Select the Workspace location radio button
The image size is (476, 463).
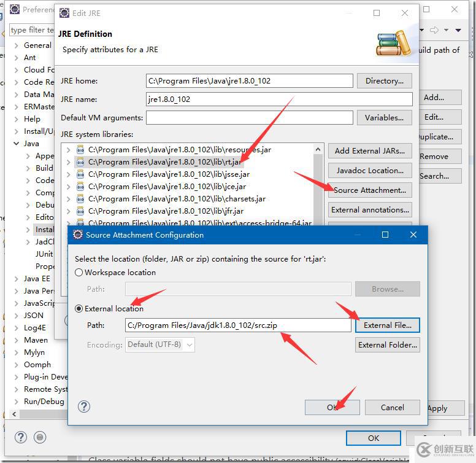click(79, 273)
